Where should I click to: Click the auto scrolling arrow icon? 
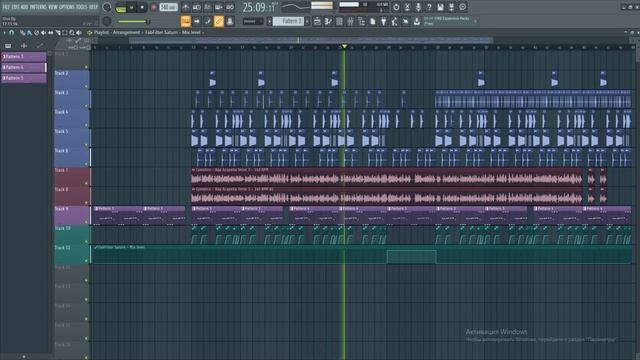197,22
